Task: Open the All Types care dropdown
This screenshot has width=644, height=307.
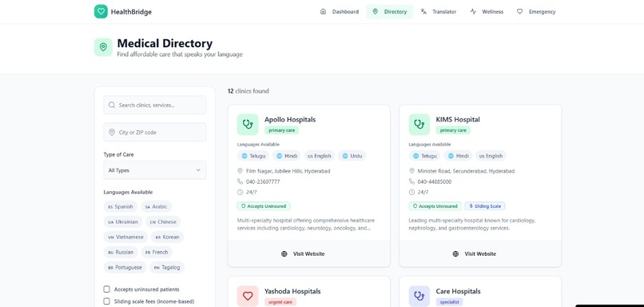Action: point(155,169)
